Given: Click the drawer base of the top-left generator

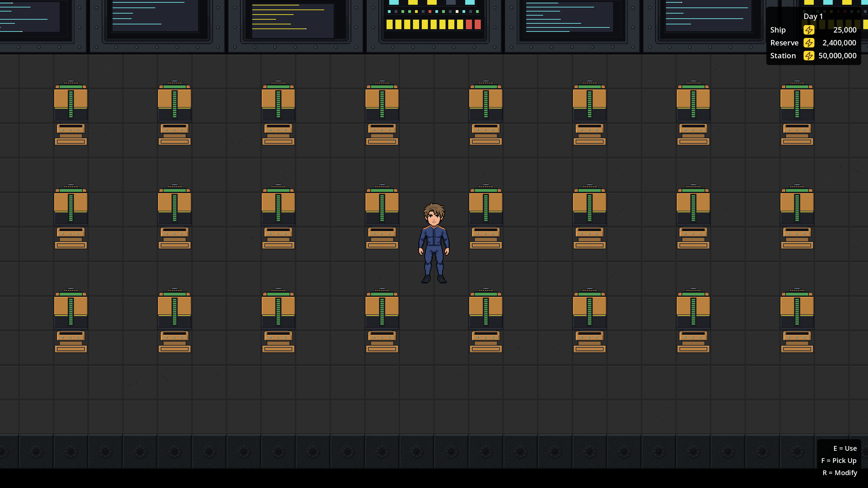Looking at the screenshot, I should click(71, 135).
